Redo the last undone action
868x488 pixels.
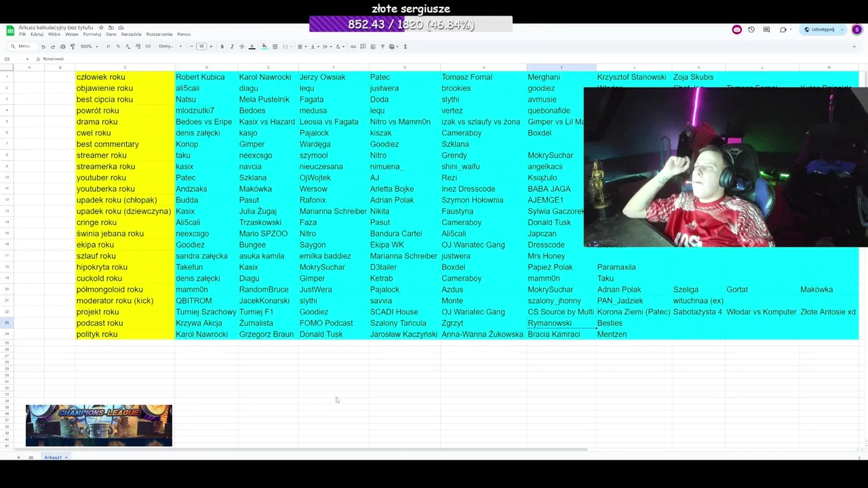(x=53, y=47)
